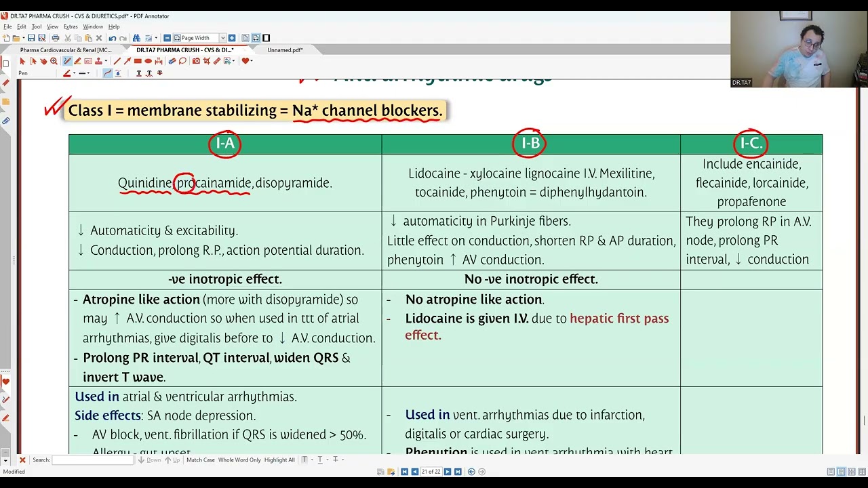Select the Line drawing tool
The image size is (868, 488).
coord(117,61)
